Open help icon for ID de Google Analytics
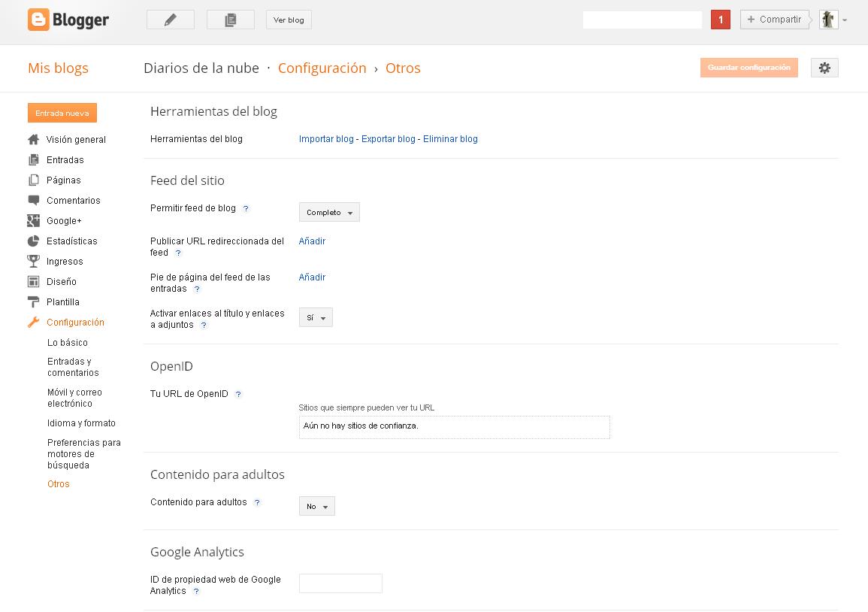 coord(196,592)
